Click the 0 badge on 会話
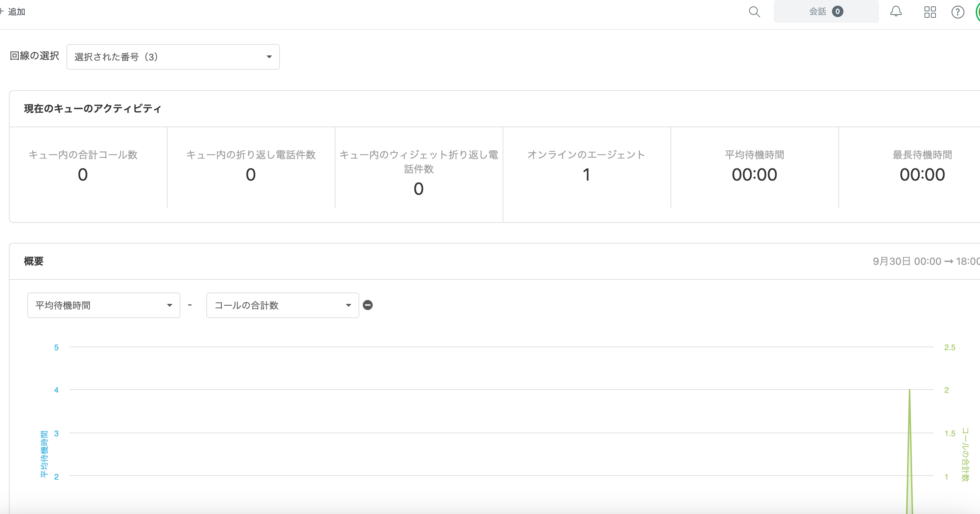The image size is (980, 514). (837, 11)
